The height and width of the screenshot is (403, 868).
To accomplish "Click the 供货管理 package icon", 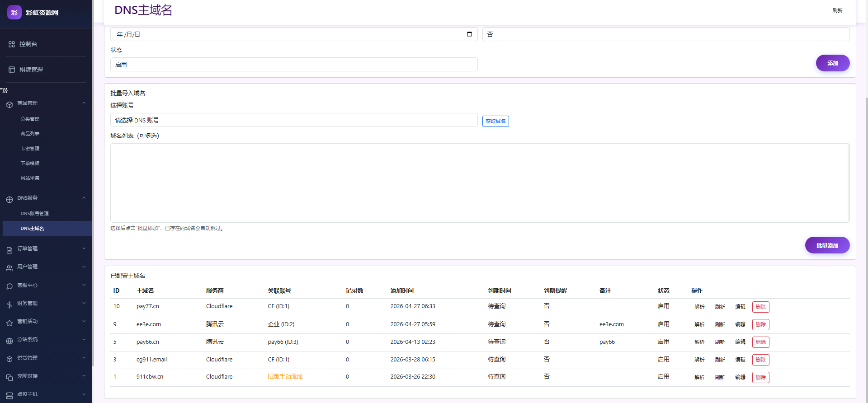I will click(9, 359).
